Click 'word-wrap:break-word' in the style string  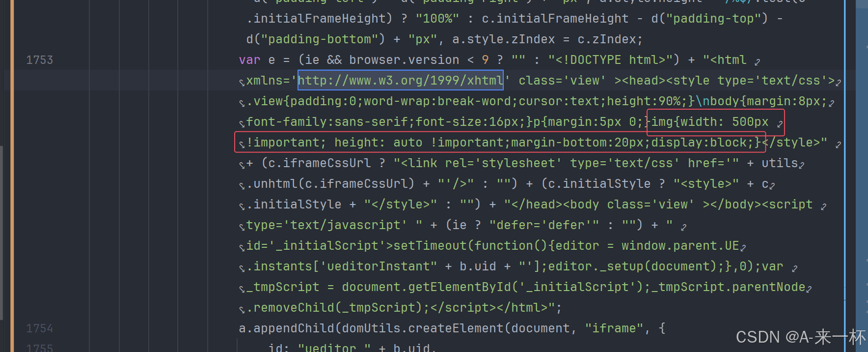[437, 101]
